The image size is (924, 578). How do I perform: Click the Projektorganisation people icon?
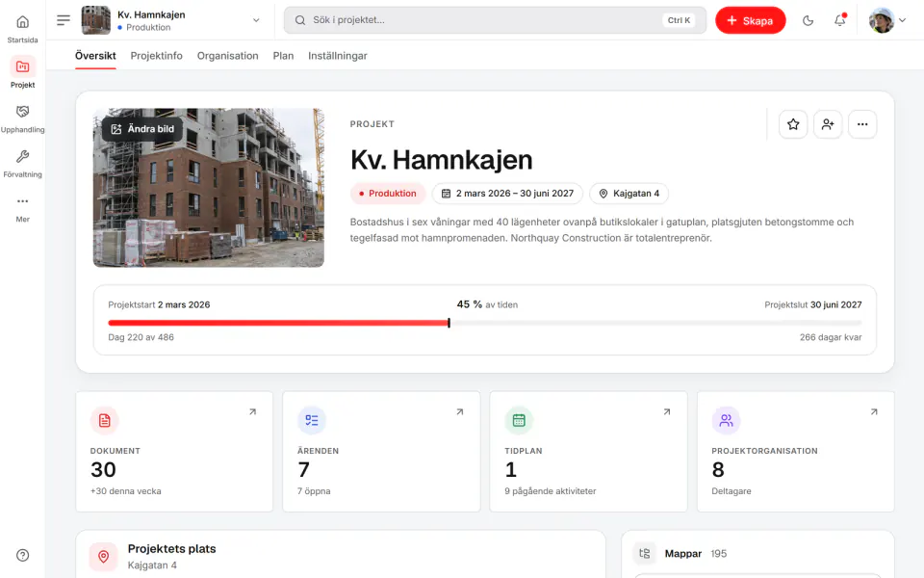tap(726, 421)
